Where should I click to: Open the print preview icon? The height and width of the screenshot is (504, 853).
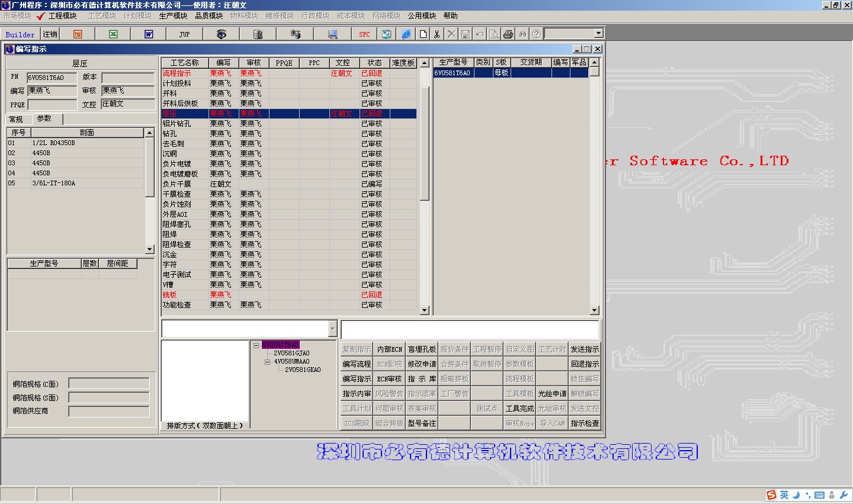(494, 34)
